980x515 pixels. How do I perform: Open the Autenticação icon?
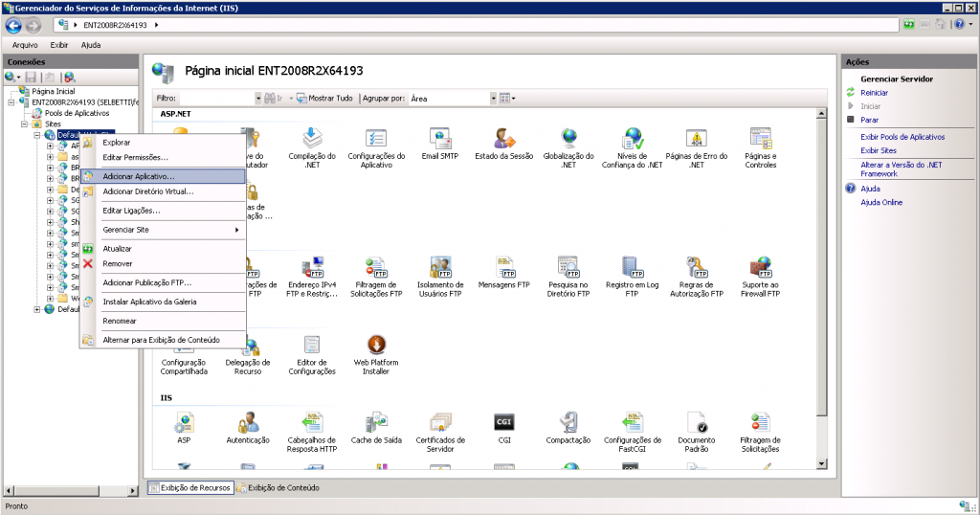coord(248,428)
